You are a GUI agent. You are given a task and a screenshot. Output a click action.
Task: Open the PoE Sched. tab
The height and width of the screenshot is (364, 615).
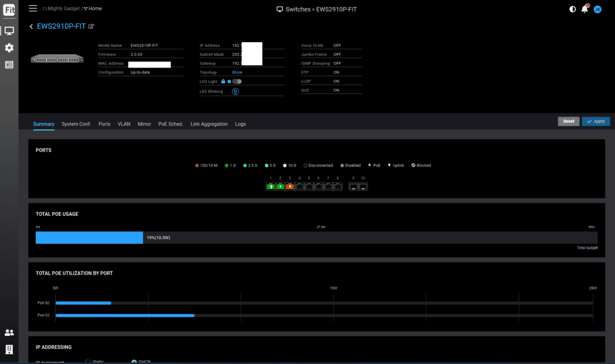[171, 124]
